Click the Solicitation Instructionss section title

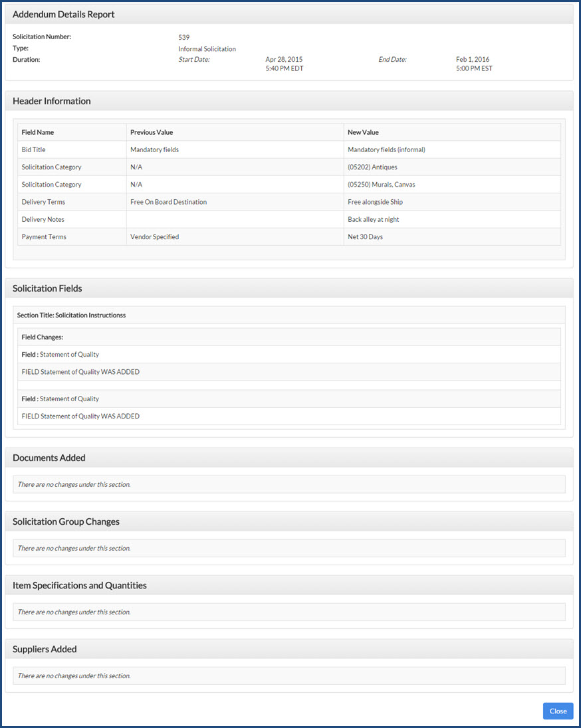[x=70, y=314]
